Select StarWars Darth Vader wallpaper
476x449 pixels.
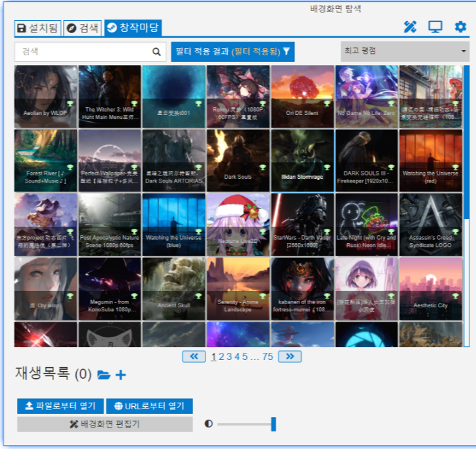coord(302,225)
